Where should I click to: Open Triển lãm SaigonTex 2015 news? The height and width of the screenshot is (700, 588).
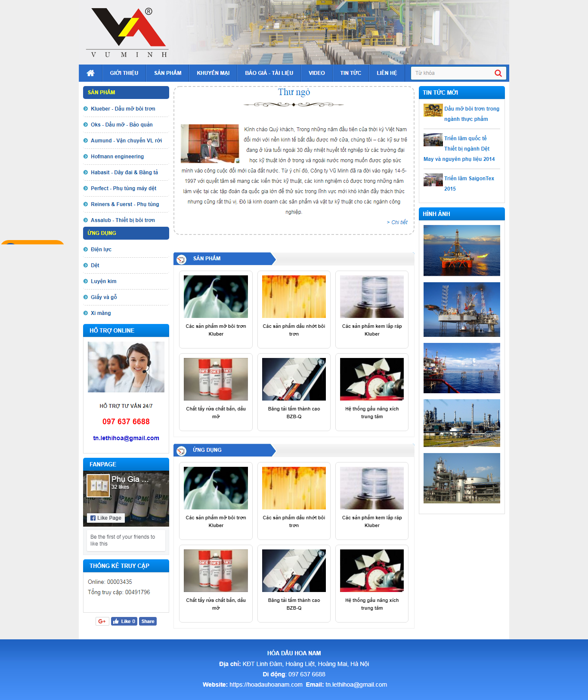click(469, 184)
